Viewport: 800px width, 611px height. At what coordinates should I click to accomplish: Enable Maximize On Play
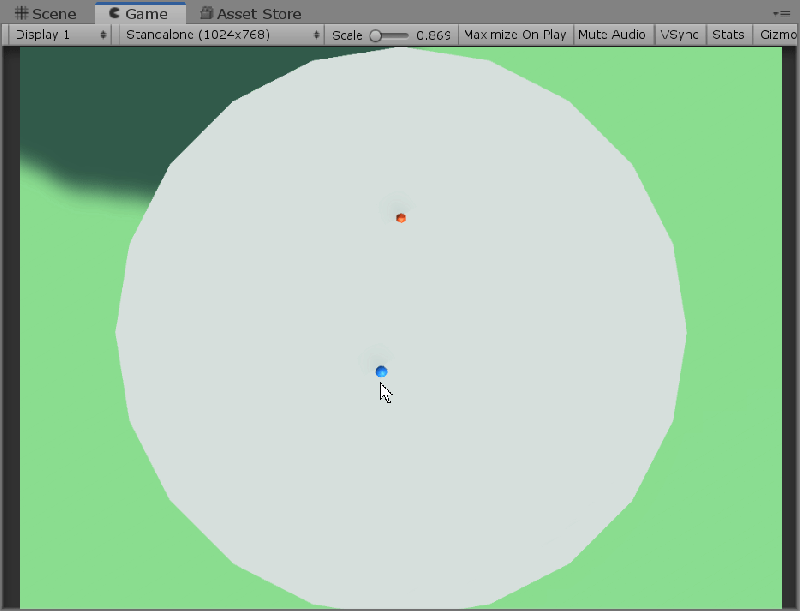tap(515, 34)
